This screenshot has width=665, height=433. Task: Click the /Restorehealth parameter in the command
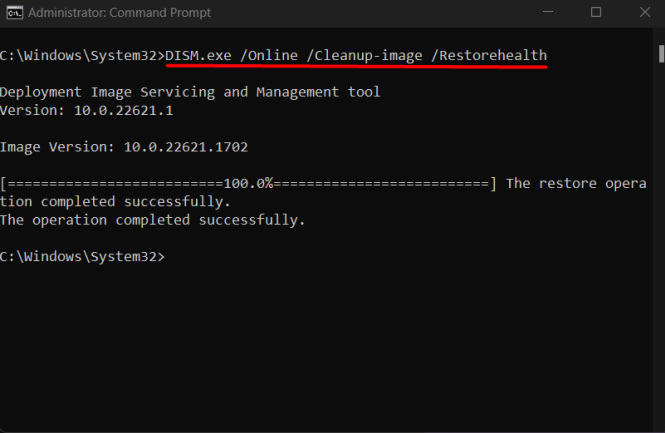tap(488, 54)
